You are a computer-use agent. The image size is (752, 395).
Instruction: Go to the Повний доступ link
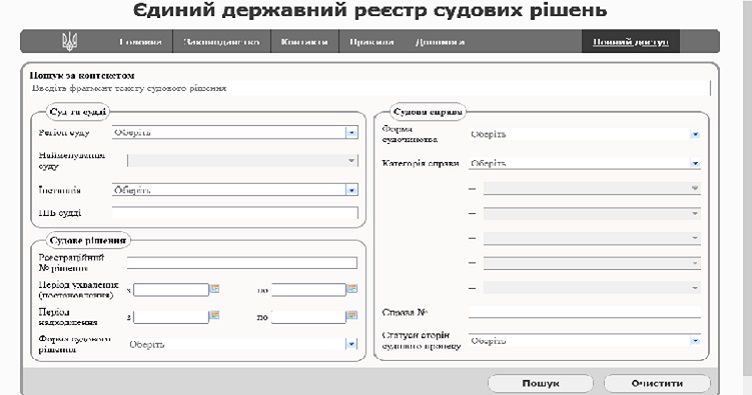click(x=631, y=42)
